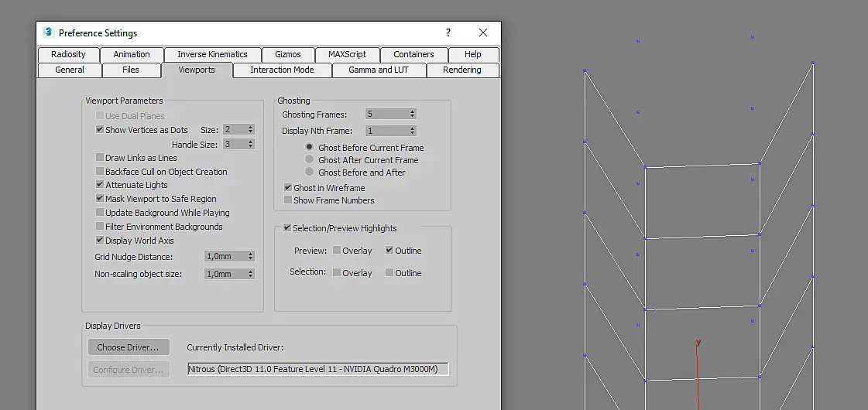Click the Ghosting Frames value field
This screenshot has height=410, width=868.
click(387, 114)
